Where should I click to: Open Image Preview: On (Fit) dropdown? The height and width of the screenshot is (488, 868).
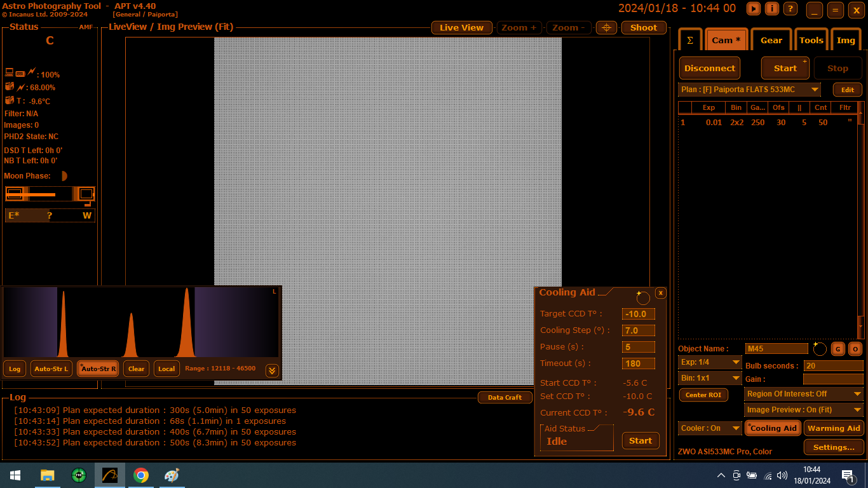(804, 410)
